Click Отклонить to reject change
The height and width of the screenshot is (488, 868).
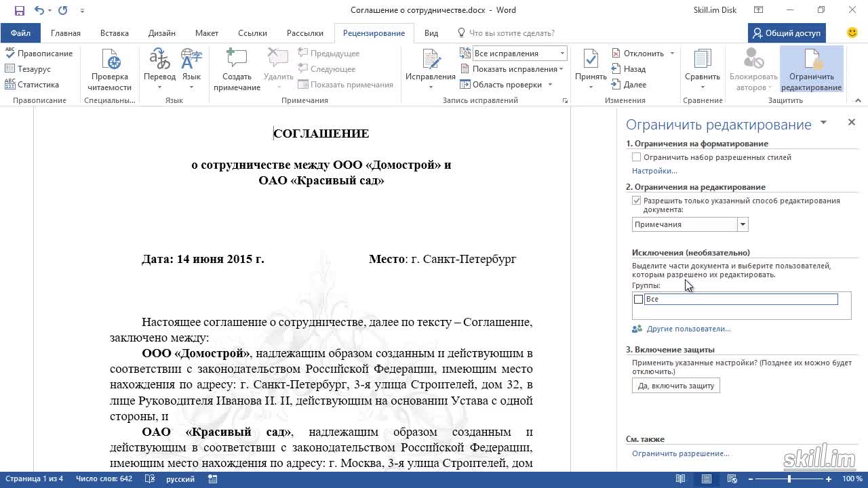[638, 53]
